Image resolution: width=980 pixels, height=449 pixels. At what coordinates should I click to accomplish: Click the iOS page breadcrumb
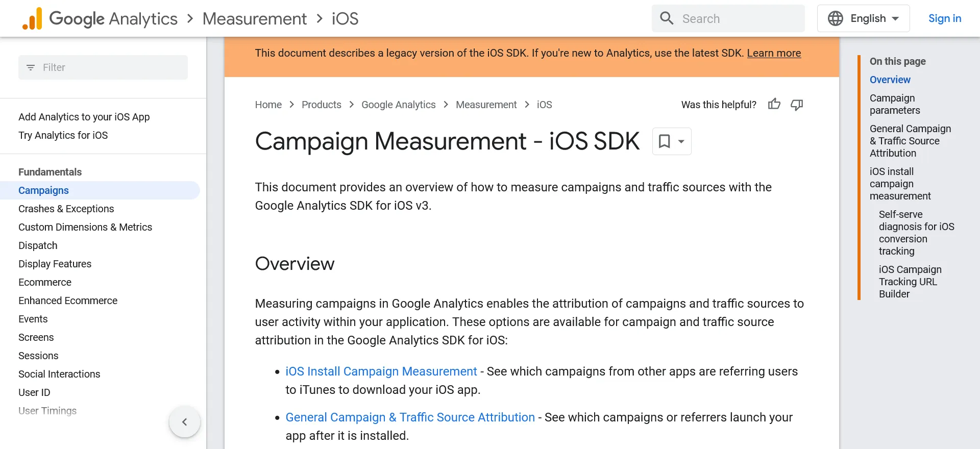[x=545, y=105]
